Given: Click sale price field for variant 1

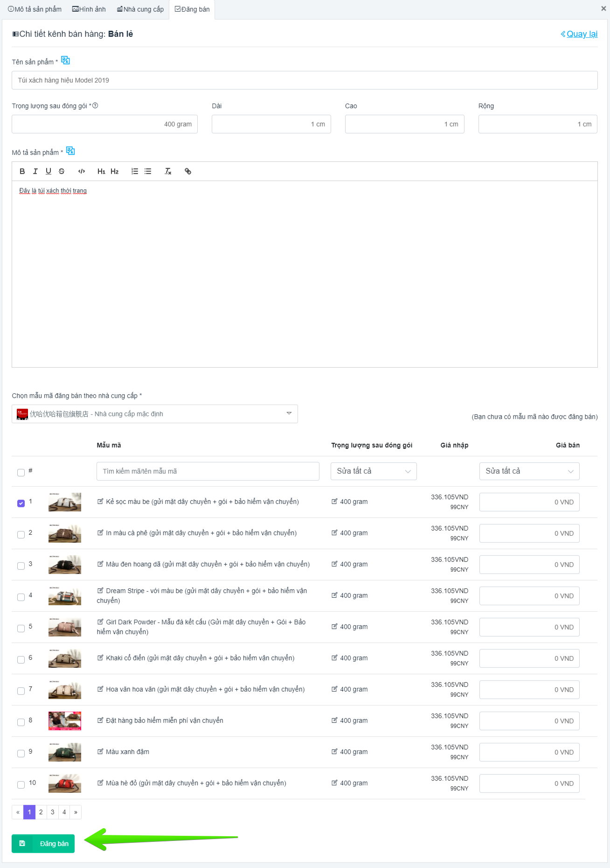Looking at the screenshot, I should coord(529,502).
